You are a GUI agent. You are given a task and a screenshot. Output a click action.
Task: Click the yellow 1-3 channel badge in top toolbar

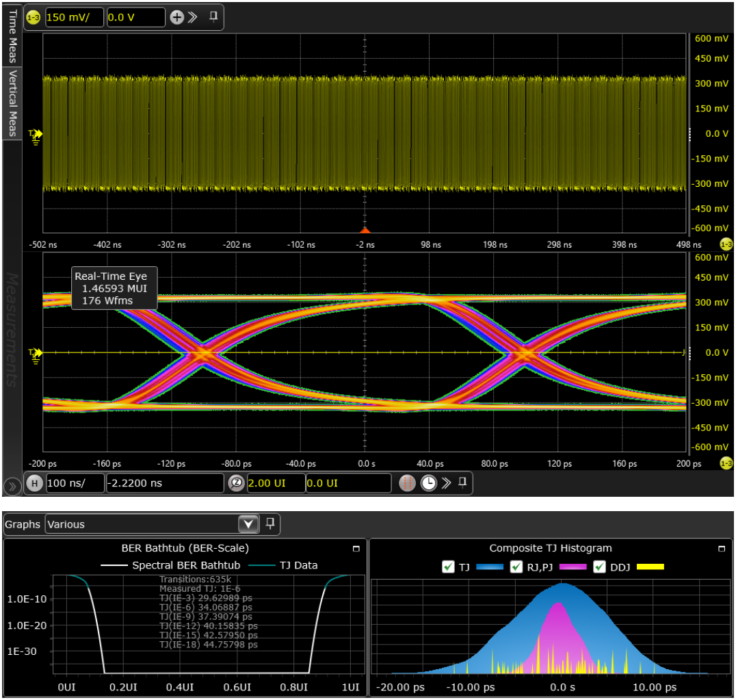coord(33,17)
